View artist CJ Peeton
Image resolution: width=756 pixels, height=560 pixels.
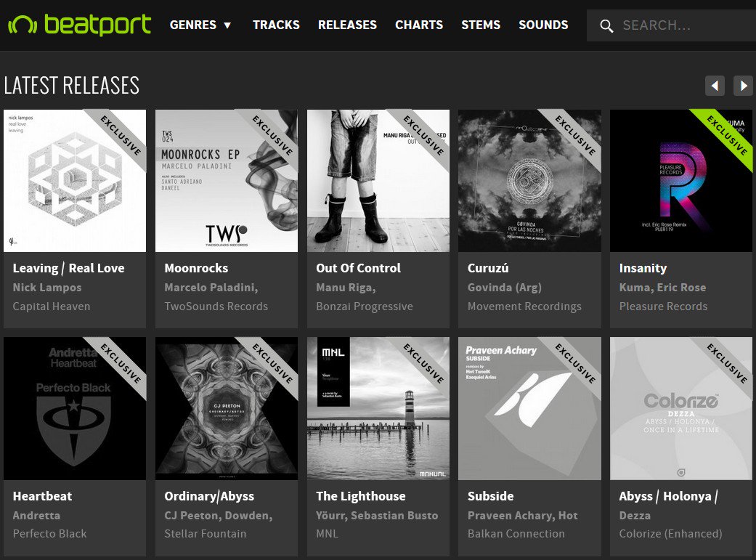click(192, 516)
